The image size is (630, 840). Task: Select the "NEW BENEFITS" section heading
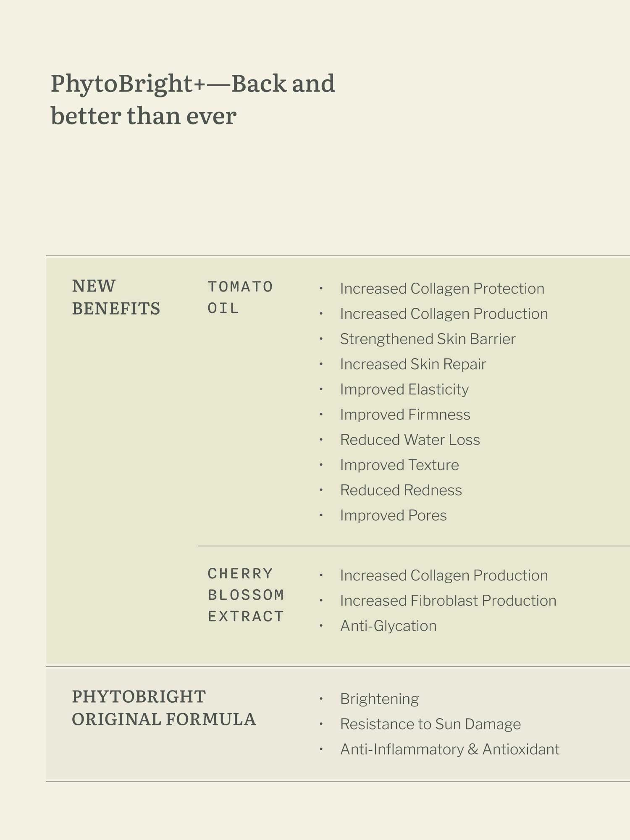point(116,297)
